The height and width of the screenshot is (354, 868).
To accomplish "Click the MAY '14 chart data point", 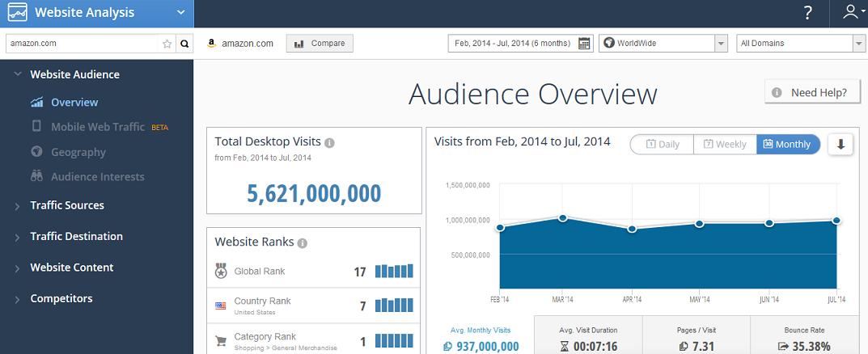I will pyautogui.click(x=699, y=224).
